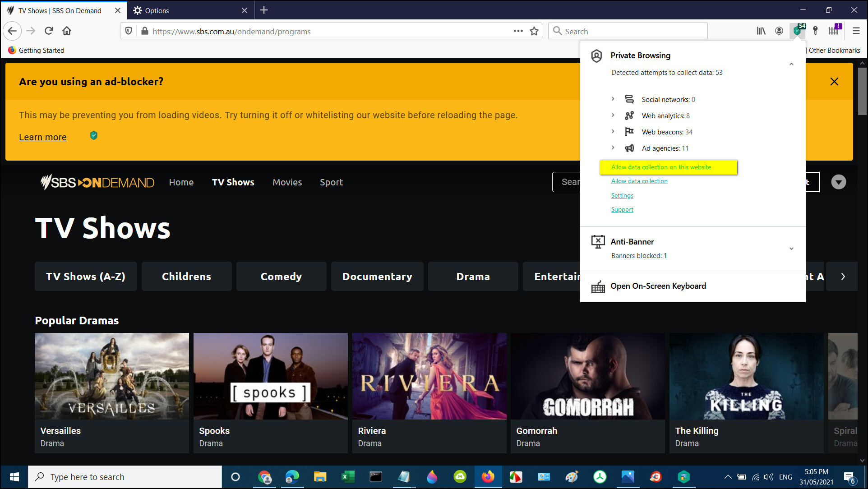
Task: Open the Movies menu item
Action: tap(287, 182)
